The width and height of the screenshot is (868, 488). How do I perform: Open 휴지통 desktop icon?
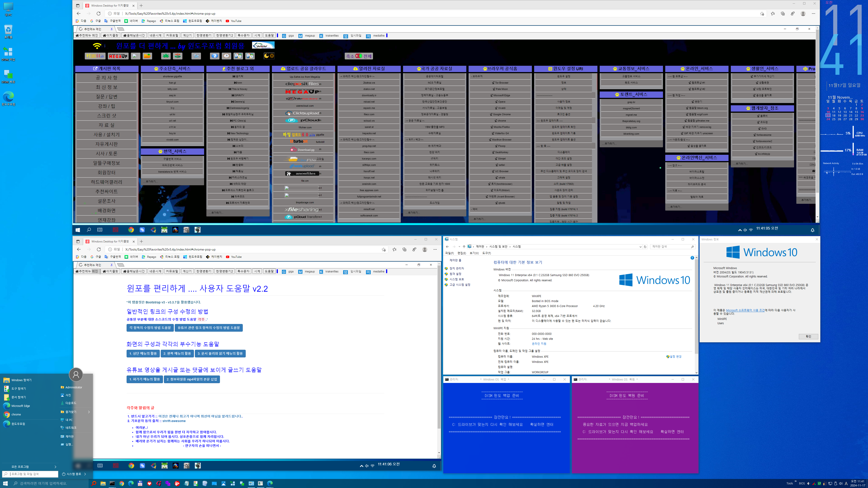pos(8,32)
